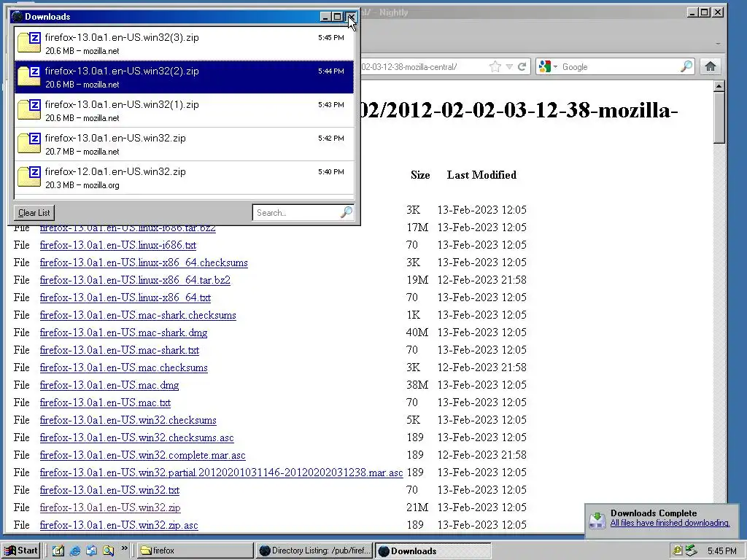
Task: Click the '5:42 PM' download timestamp
Action: [x=331, y=138]
